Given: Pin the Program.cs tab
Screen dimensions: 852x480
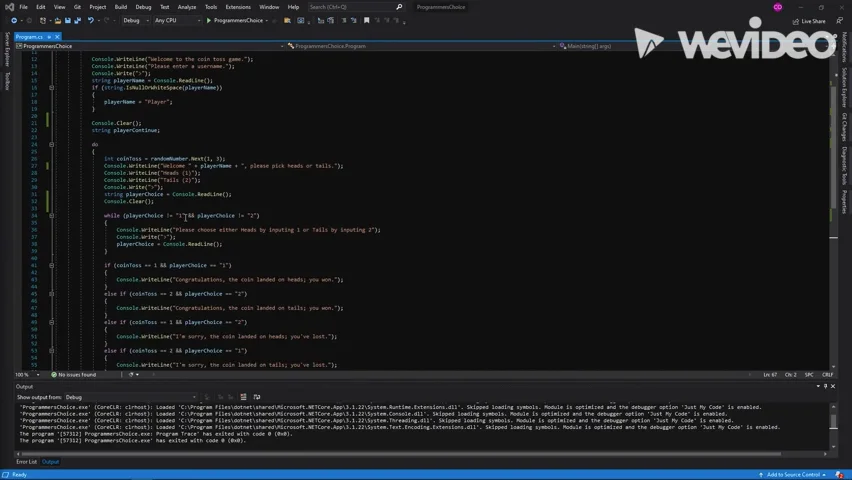Looking at the screenshot, I should coord(49,37).
